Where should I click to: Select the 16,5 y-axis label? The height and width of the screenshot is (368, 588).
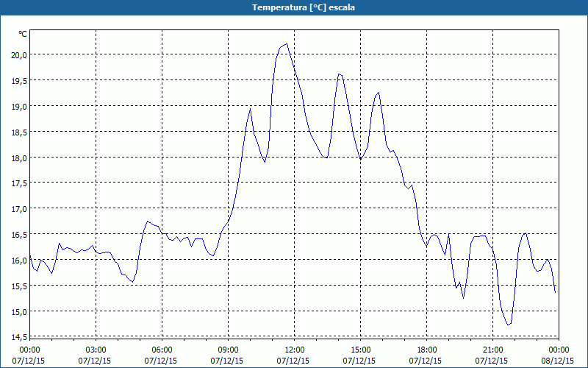(20, 235)
